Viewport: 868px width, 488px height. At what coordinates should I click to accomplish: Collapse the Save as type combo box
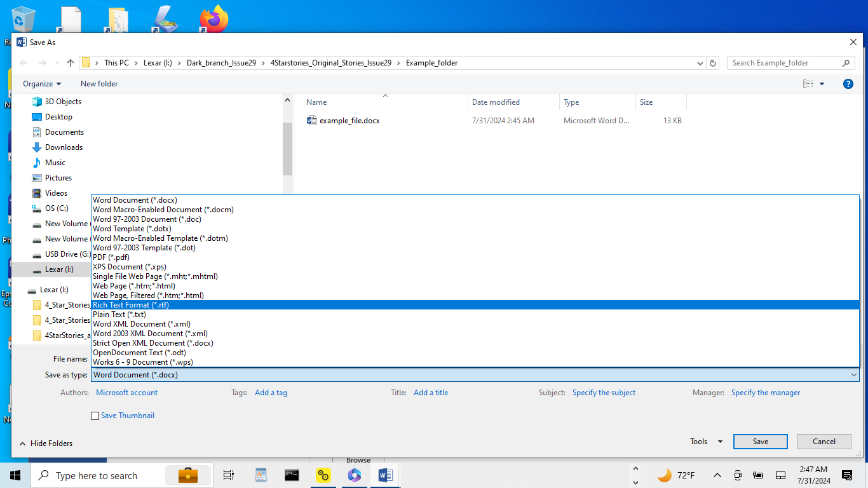[853, 375]
